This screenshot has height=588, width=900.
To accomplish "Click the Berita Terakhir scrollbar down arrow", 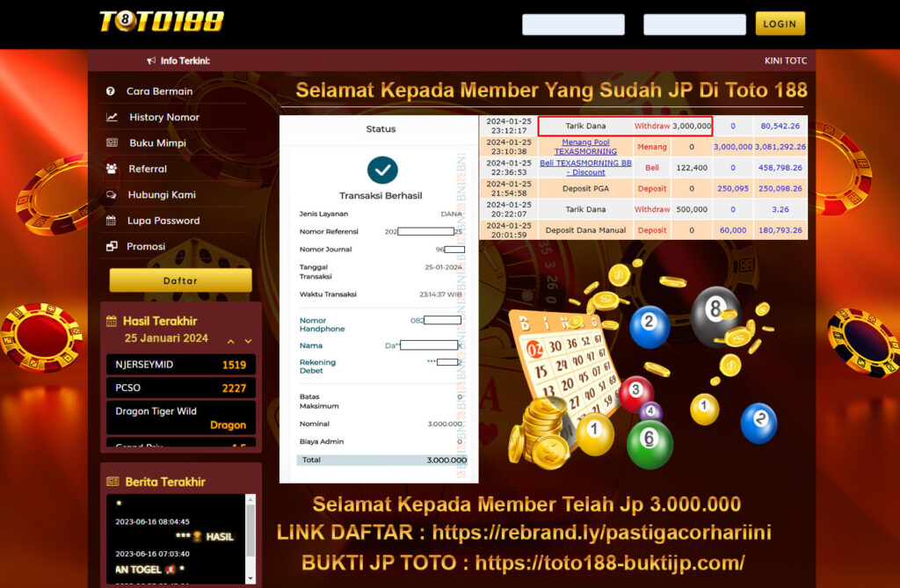I will point(250,579).
